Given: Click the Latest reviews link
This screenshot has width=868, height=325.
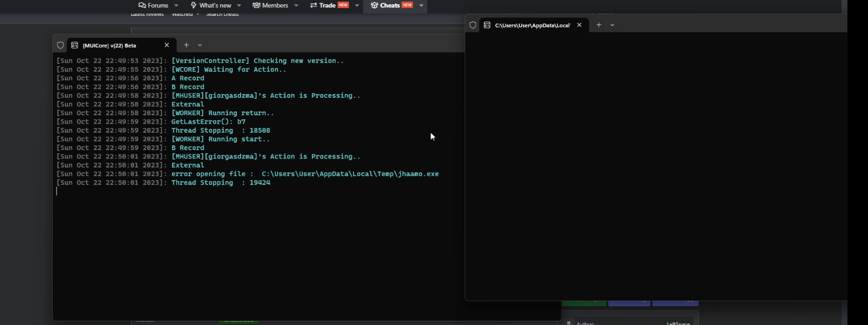Looking at the screenshot, I should pyautogui.click(x=147, y=14).
